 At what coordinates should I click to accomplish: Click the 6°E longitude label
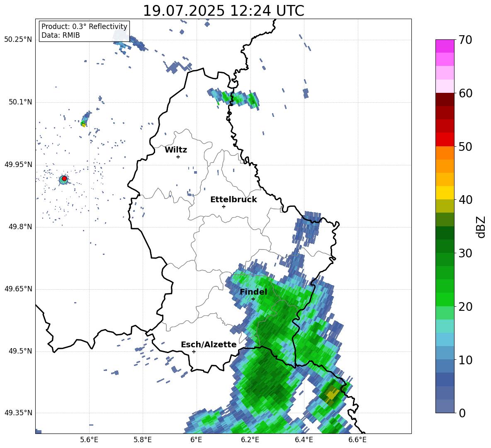[x=196, y=440]
